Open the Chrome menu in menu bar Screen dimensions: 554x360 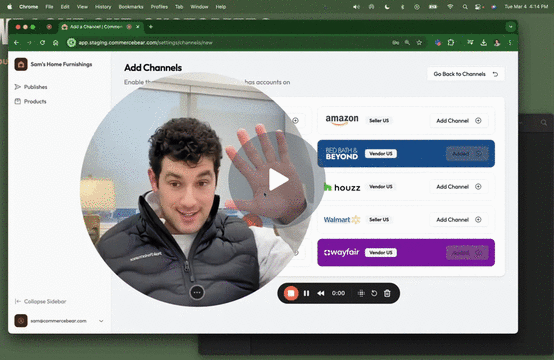point(29,7)
